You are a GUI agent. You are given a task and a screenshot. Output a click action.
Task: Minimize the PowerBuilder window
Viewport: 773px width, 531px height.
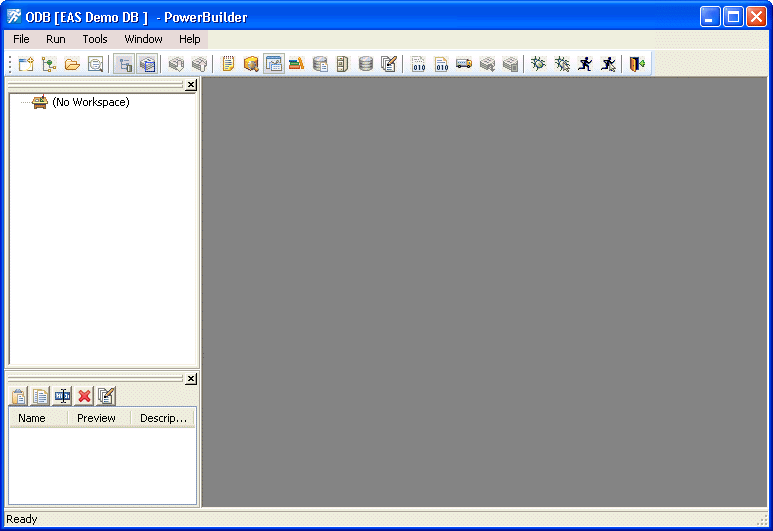coord(710,17)
